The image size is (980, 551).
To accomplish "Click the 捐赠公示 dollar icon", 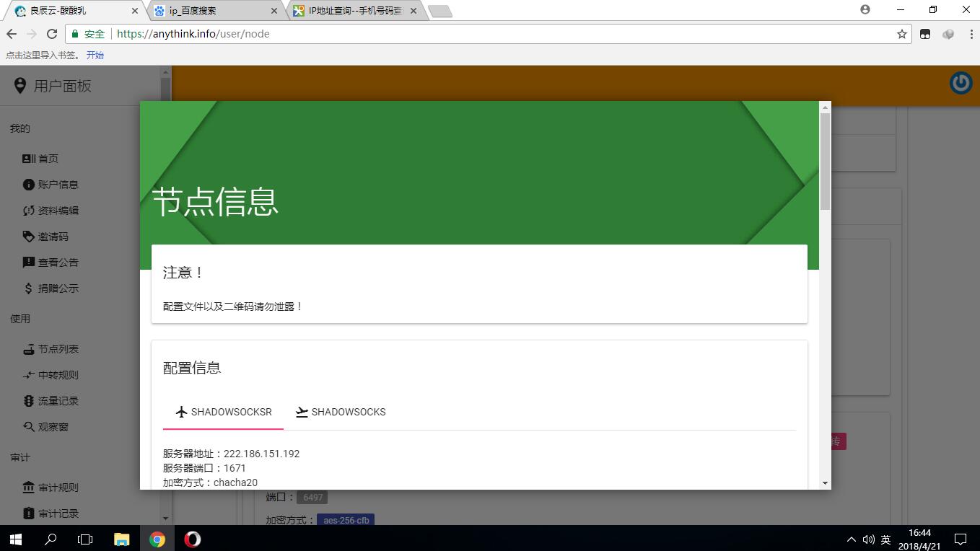I will coord(29,288).
